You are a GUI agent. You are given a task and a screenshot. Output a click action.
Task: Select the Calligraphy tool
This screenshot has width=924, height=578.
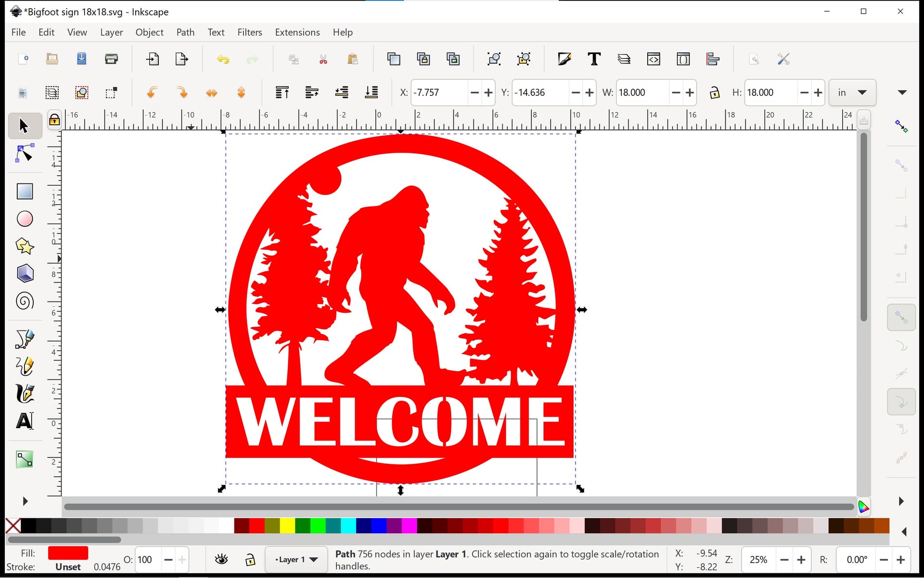point(25,394)
